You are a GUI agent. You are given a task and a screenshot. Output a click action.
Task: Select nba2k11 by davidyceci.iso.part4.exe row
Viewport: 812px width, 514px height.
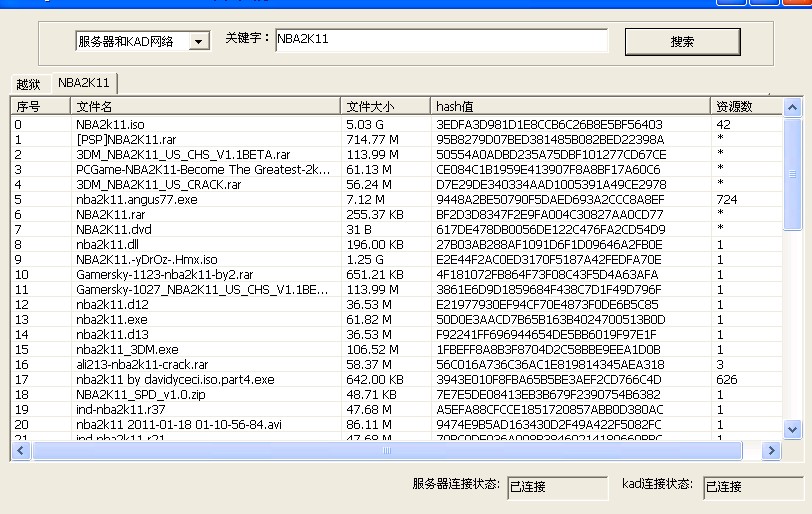(x=397, y=379)
